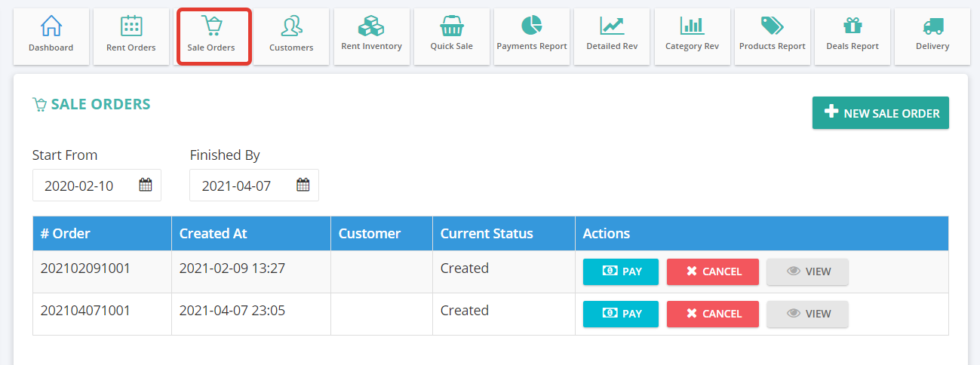This screenshot has width=980, height=365.
Task: Open Detailed Rev line chart icon
Action: point(612,26)
